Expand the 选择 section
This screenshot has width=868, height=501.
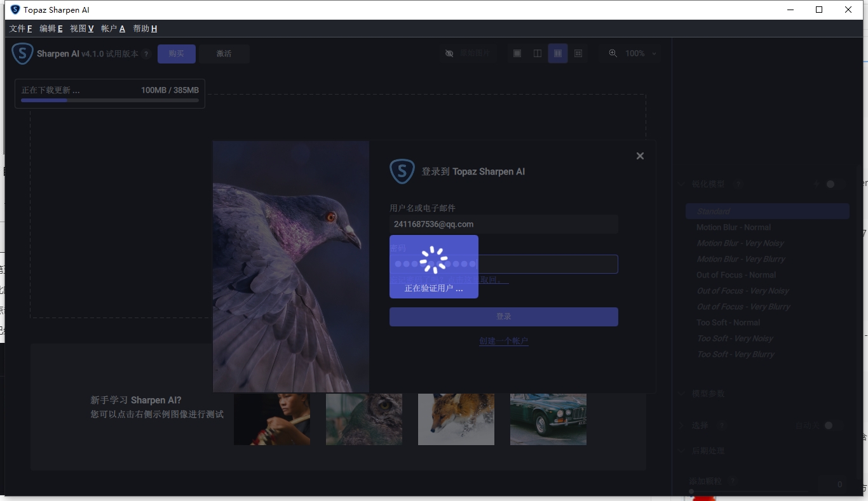point(682,425)
